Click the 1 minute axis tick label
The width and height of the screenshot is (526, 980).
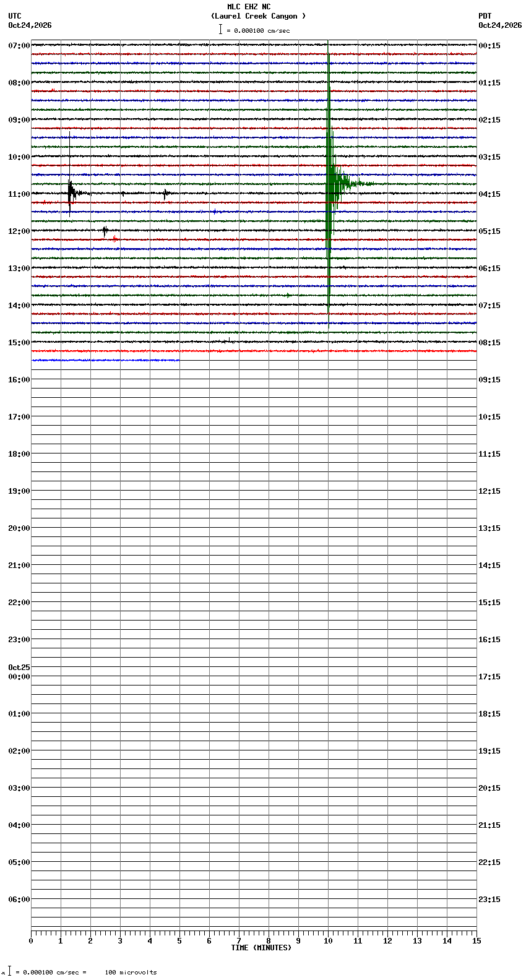pyautogui.click(x=61, y=941)
